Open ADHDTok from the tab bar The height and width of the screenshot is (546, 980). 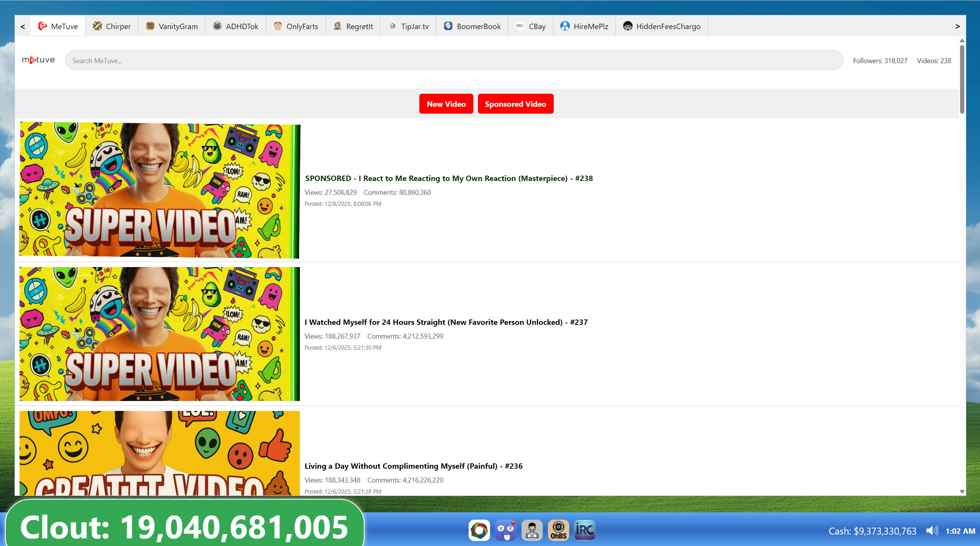(236, 26)
